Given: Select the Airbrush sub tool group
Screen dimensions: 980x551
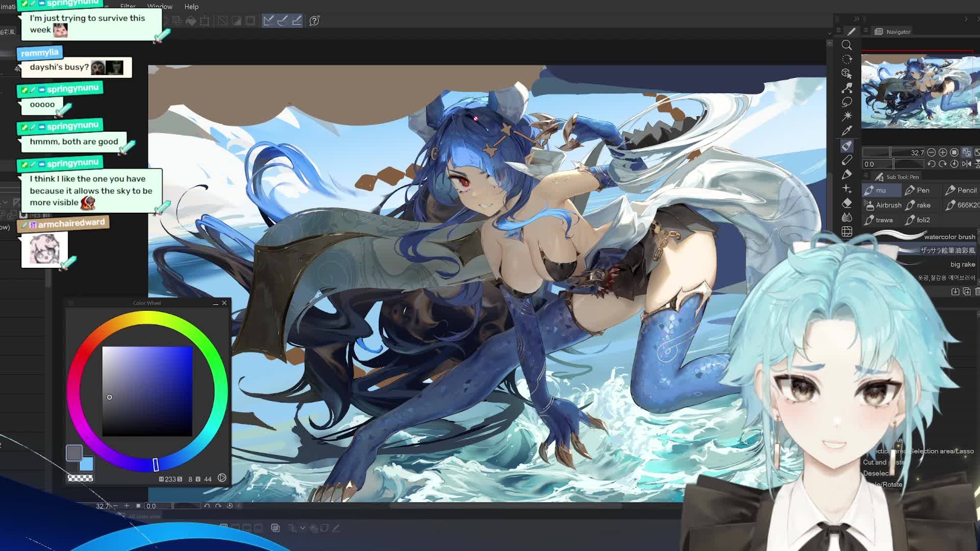Looking at the screenshot, I should pyautogui.click(x=883, y=205).
